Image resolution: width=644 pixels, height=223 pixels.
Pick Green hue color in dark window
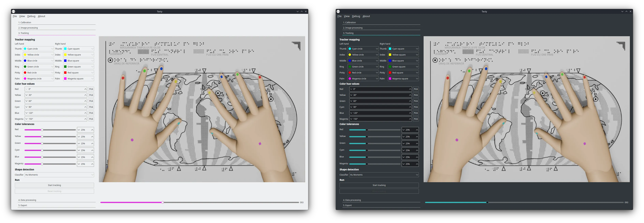click(416, 101)
